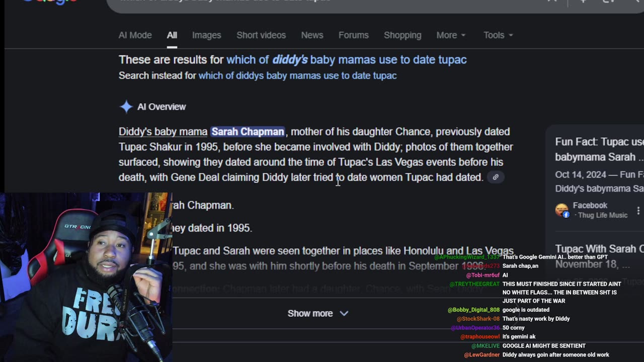Click chat username @LewGardner
The image size is (644, 362).
481,355
